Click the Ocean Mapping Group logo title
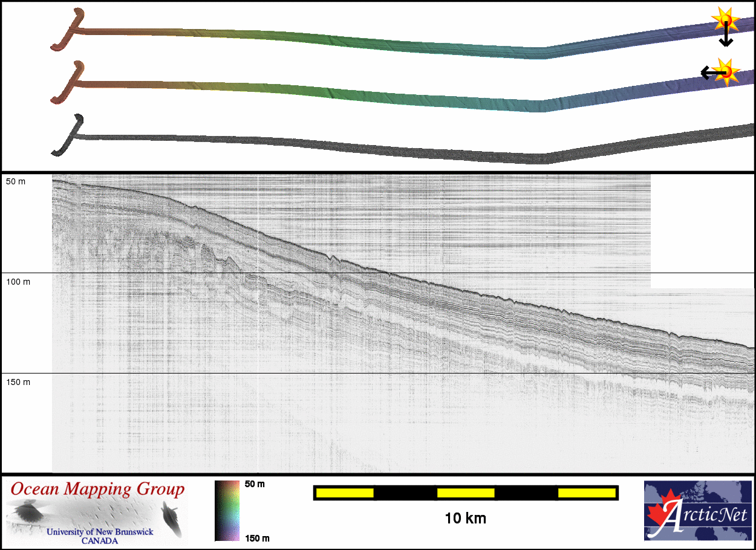756x550 pixels. coord(97,489)
